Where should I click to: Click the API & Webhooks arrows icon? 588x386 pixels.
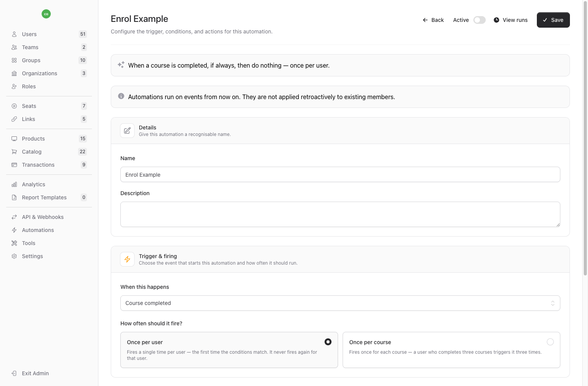[14, 217]
